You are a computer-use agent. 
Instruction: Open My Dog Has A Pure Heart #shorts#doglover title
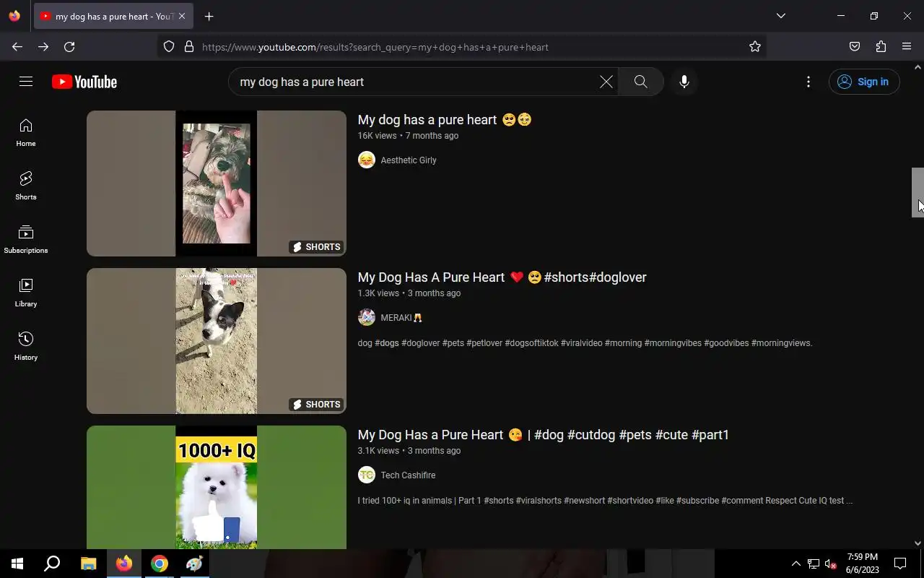pyautogui.click(x=502, y=277)
